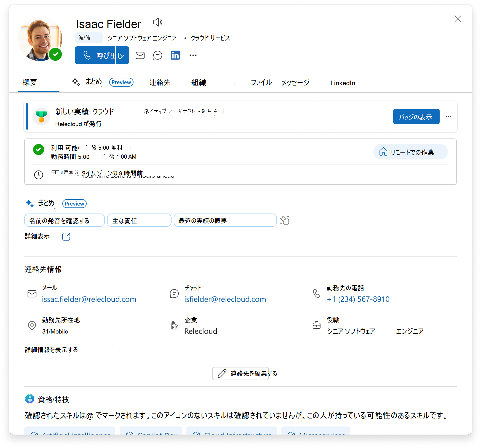
Task: Click the 連絡先を編集する button
Action: [240, 374]
